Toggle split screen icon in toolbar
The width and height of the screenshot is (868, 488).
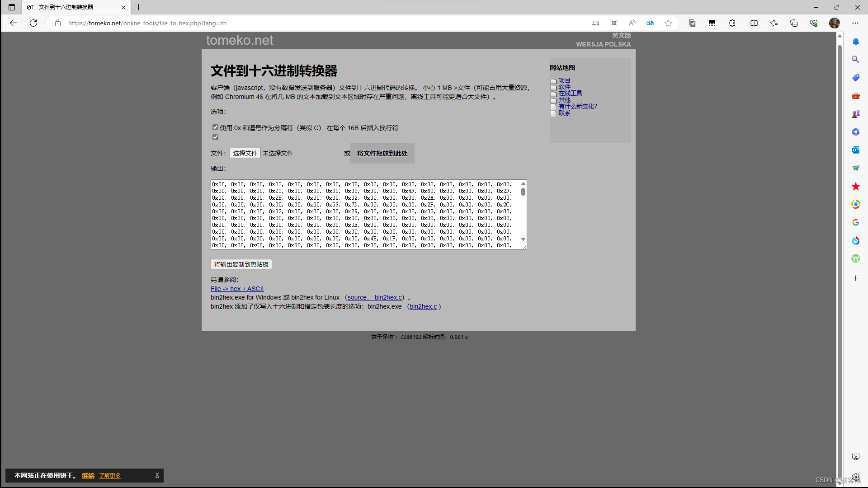(x=754, y=23)
